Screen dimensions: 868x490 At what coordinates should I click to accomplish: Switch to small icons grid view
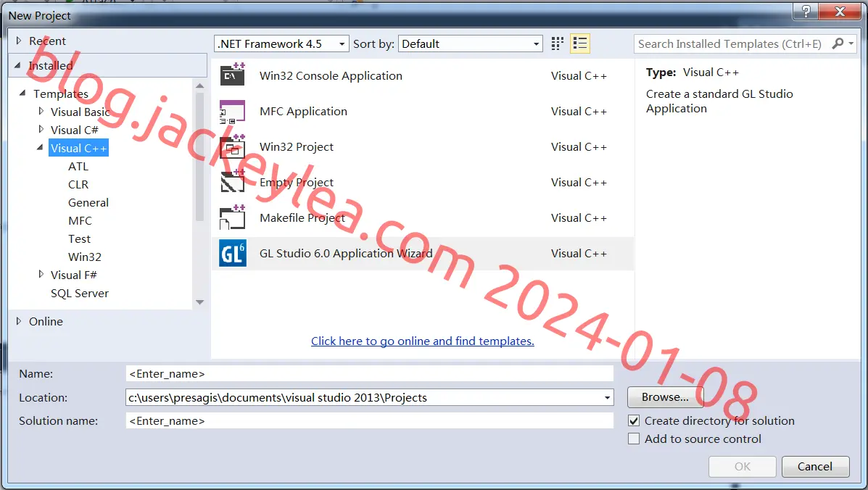pyautogui.click(x=558, y=43)
